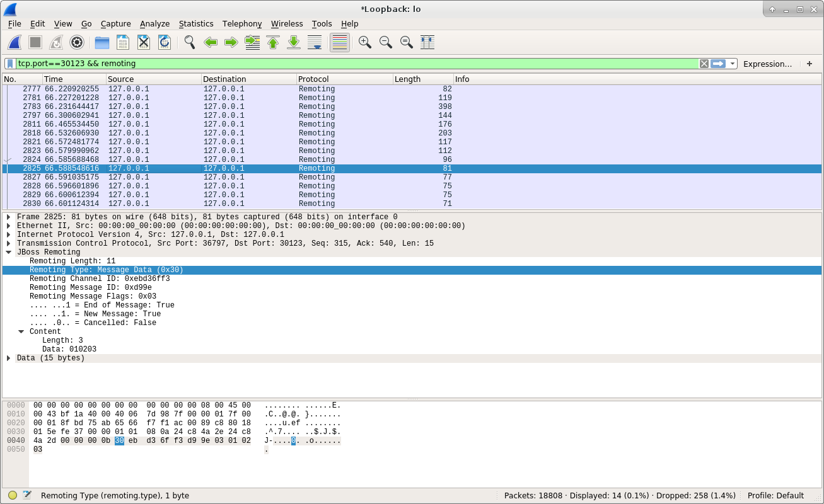824x504 pixels.
Task: Open capture options gear icon
Action: pyautogui.click(x=77, y=42)
